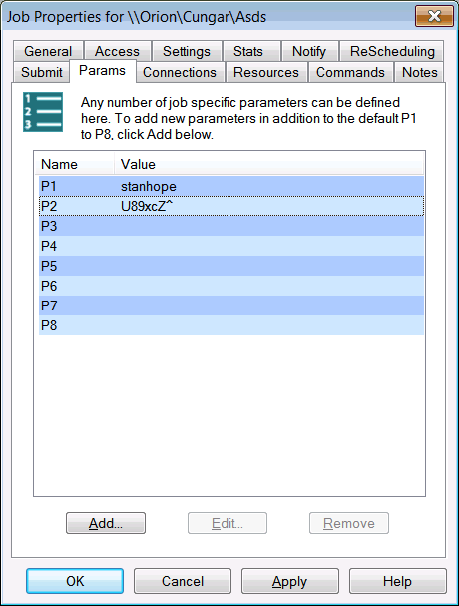The height and width of the screenshot is (606, 459).
Task: View the Resources tab
Action: 266,72
